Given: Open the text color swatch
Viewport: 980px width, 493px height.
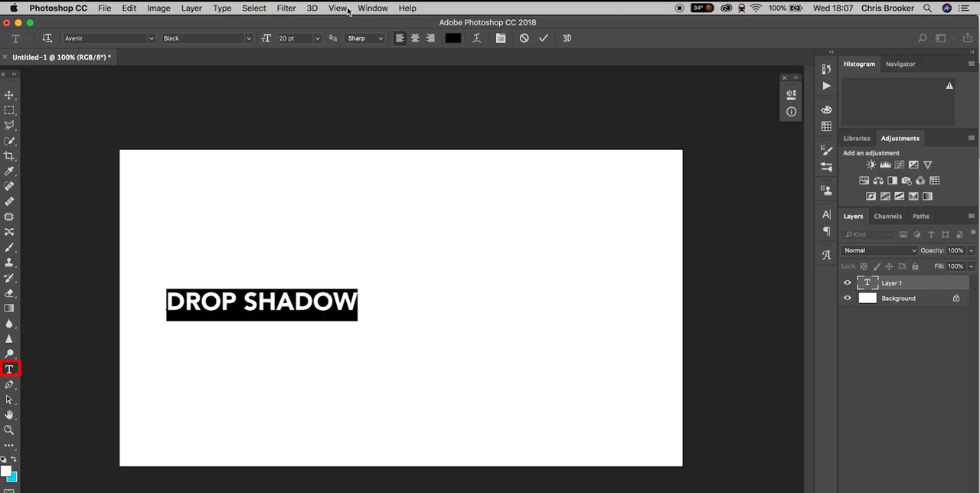Looking at the screenshot, I should coord(453,38).
